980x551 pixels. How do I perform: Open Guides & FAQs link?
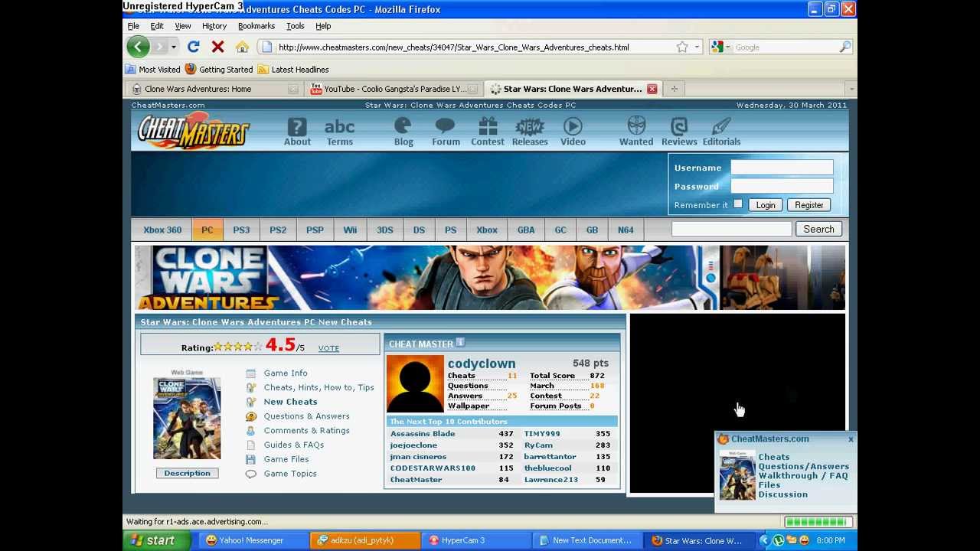[294, 445]
